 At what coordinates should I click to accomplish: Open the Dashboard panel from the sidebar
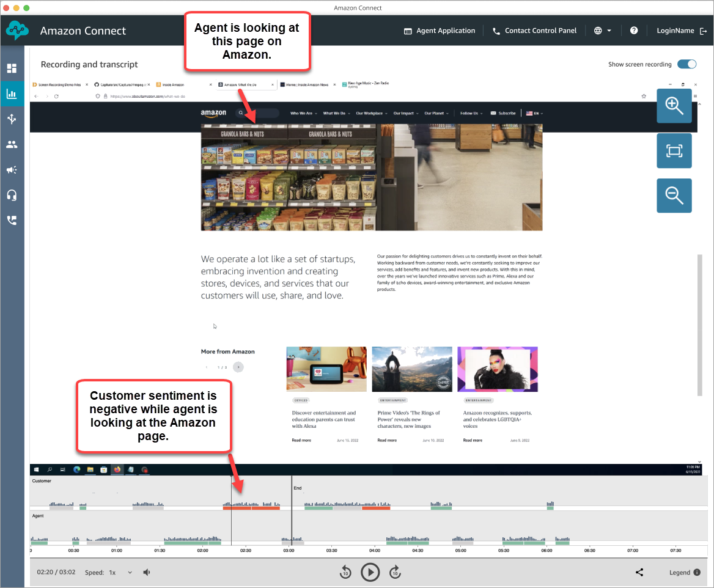pyautogui.click(x=12, y=68)
